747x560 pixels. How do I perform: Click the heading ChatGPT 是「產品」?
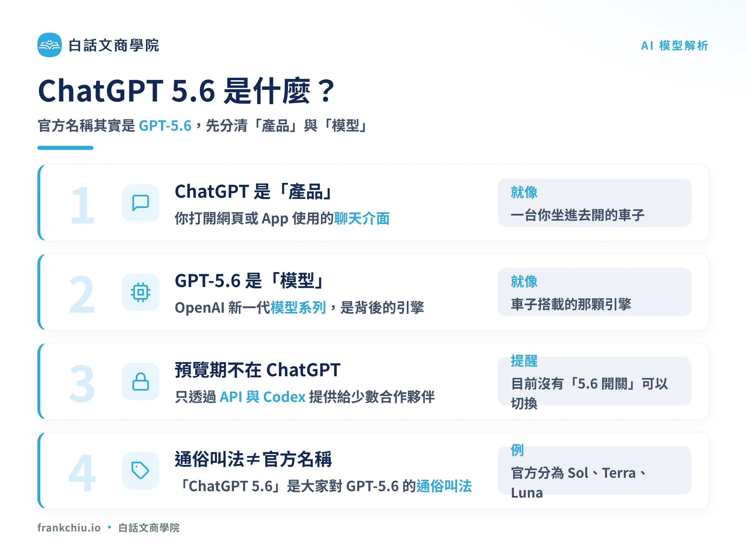[254, 191]
